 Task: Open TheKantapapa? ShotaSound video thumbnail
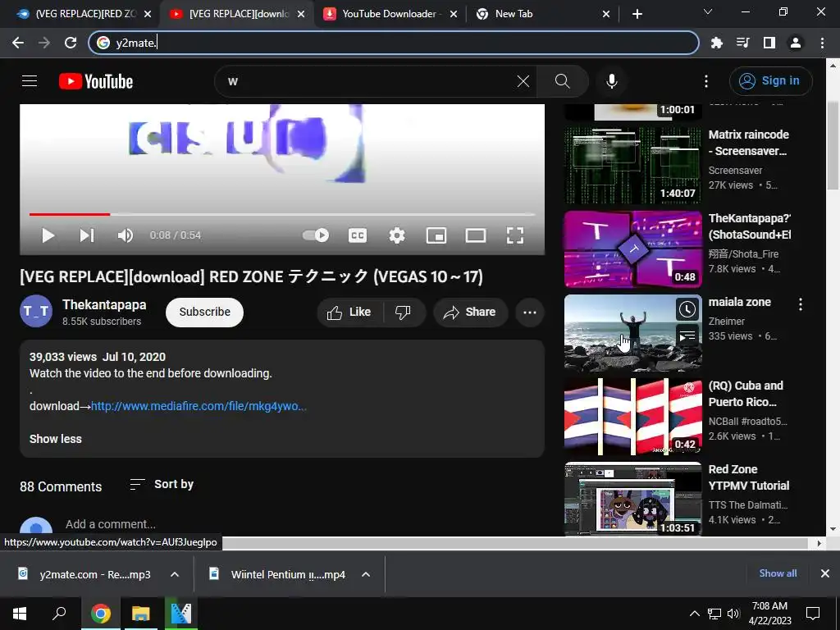click(x=632, y=249)
